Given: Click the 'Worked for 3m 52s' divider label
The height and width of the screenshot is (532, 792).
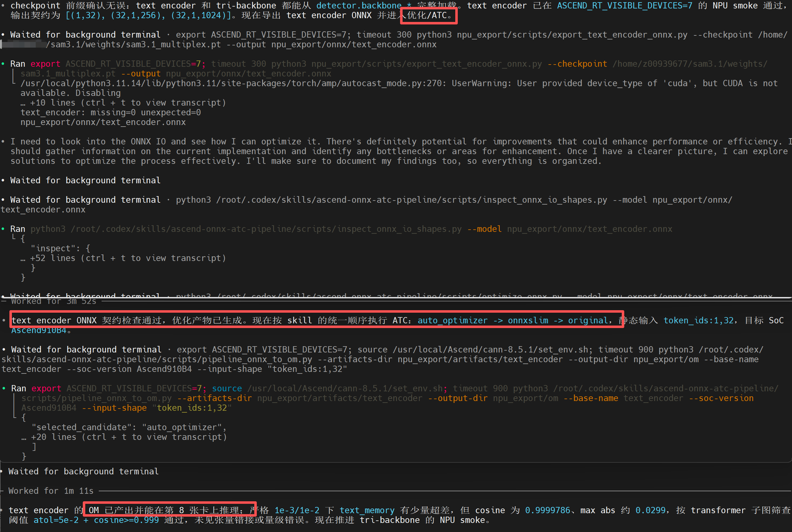Looking at the screenshot, I should pos(54,301).
